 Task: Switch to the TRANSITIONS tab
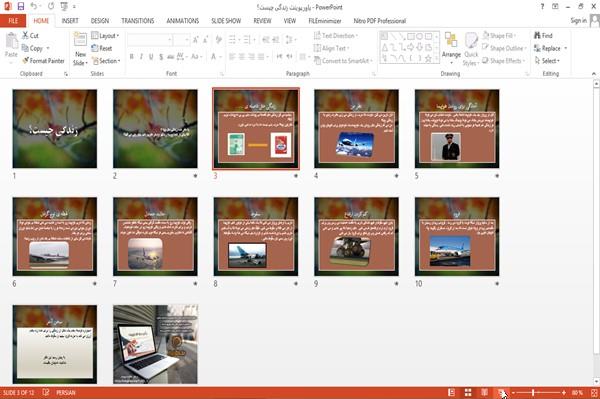[138, 21]
